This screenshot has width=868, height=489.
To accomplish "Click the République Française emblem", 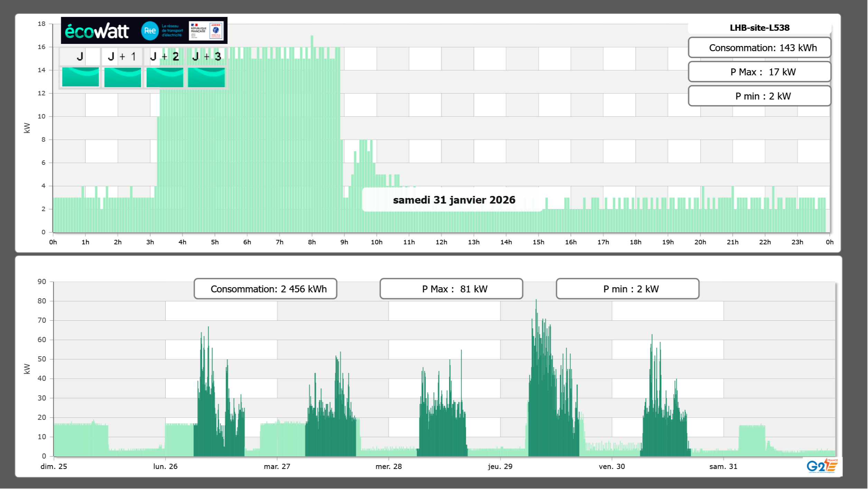I will [198, 30].
